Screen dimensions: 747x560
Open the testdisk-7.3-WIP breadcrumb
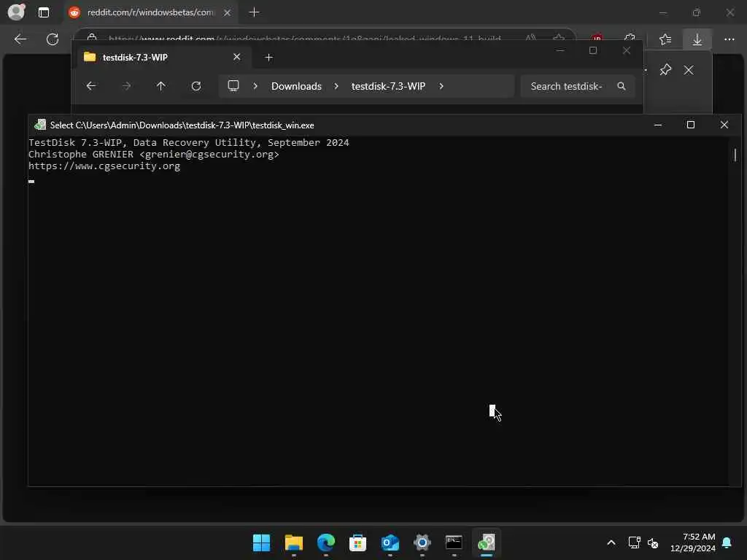(388, 86)
